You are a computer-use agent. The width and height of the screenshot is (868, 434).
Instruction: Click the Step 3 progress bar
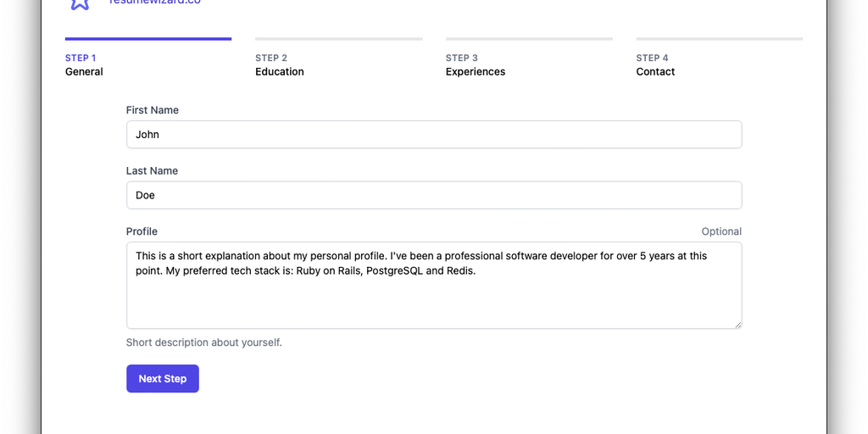[x=529, y=39]
